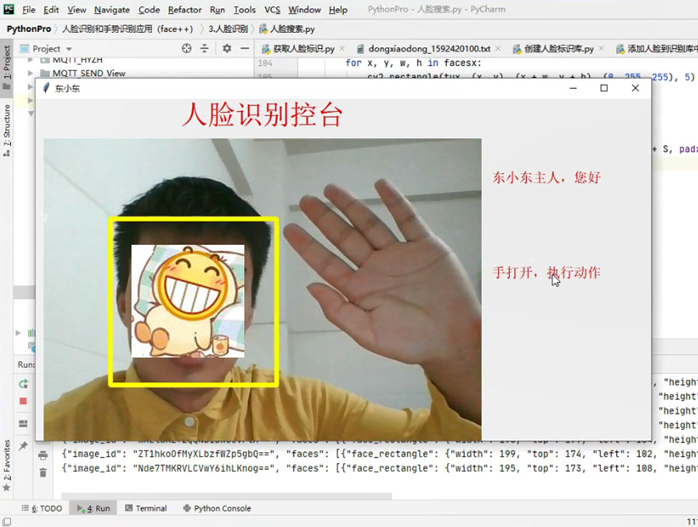Close the dongxiaodong_1592420100.txt tab
This screenshot has height=527, width=698.
(x=498, y=48)
